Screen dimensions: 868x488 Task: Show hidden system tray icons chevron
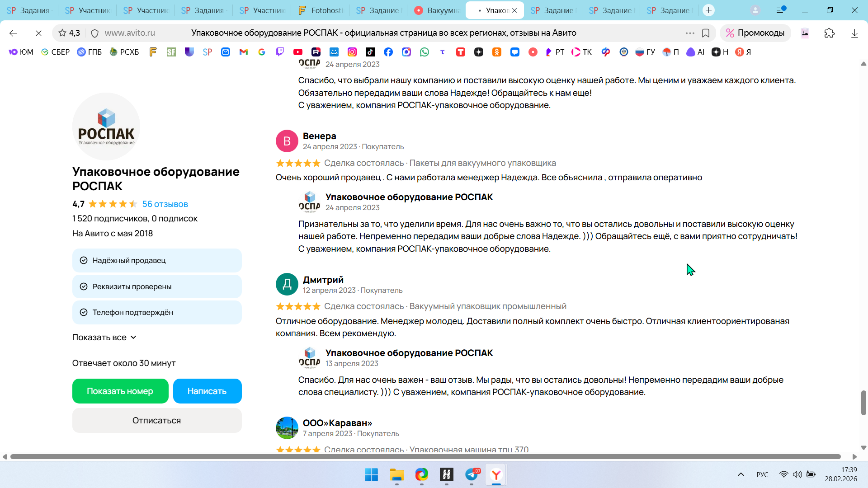point(741,474)
